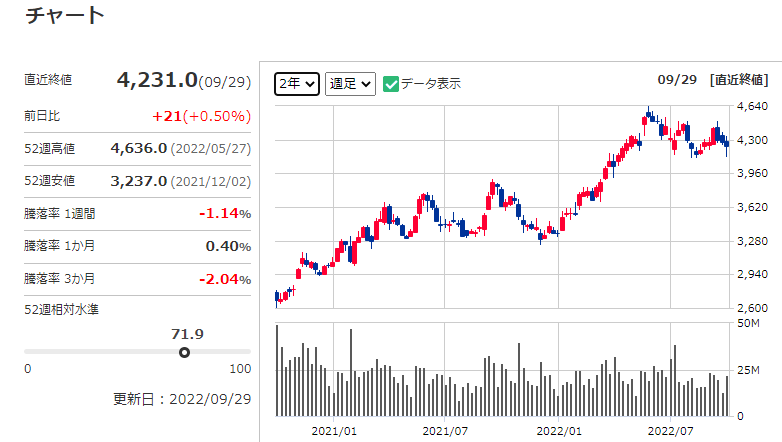Click the 騰落率 3か月 value -2.04%
Image resolution: width=782 pixels, height=442 pixels.
click(225, 279)
